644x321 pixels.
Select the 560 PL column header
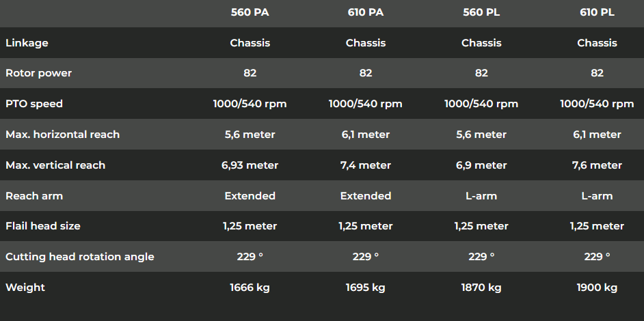click(x=481, y=12)
